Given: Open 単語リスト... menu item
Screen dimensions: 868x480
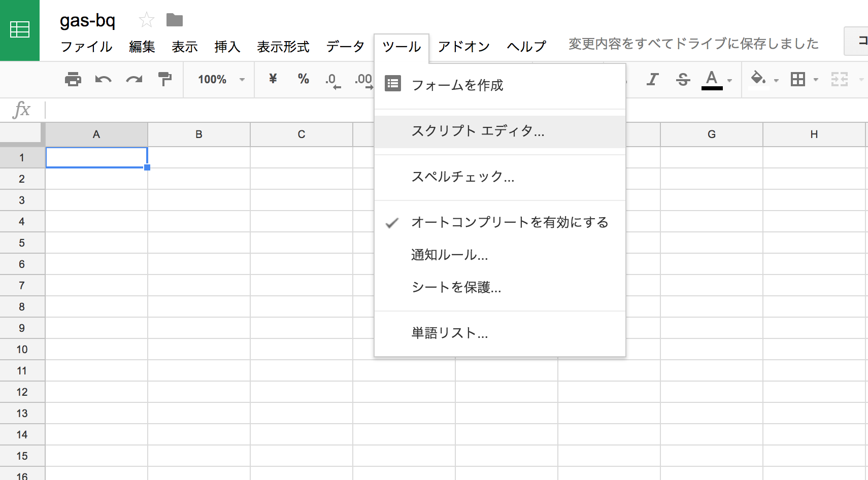Looking at the screenshot, I should [x=500, y=333].
